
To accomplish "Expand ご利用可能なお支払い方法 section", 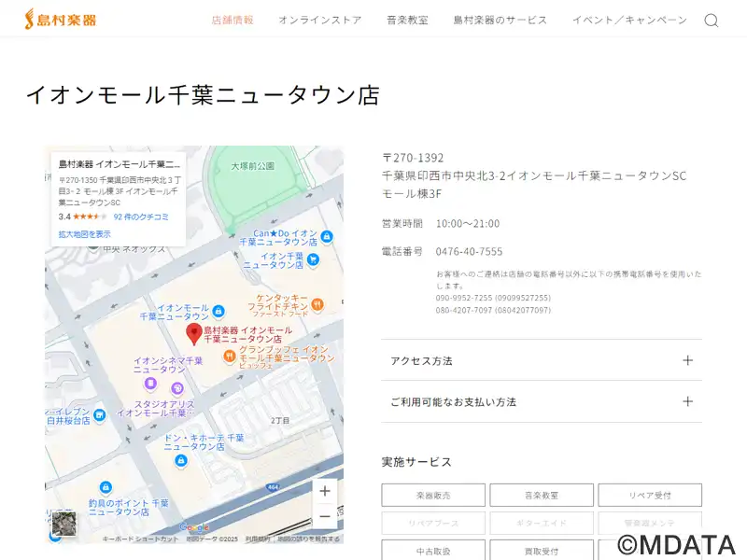I will click(x=542, y=402).
